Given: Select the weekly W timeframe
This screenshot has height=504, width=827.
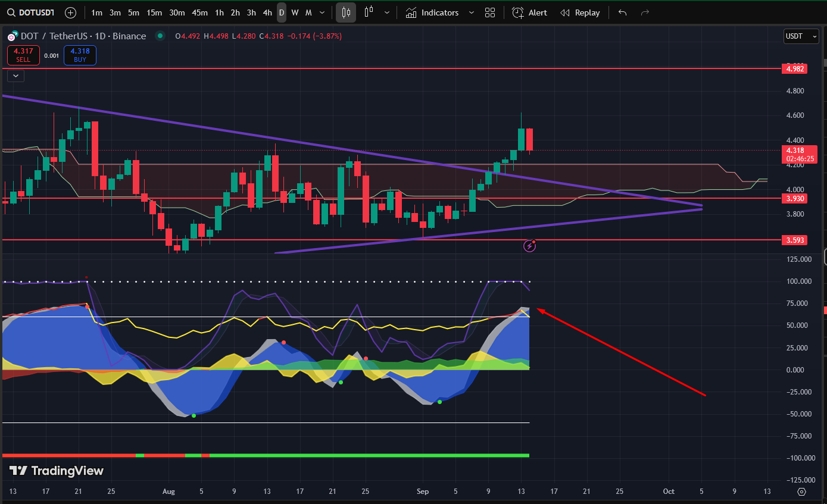Looking at the screenshot, I should (295, 12).
